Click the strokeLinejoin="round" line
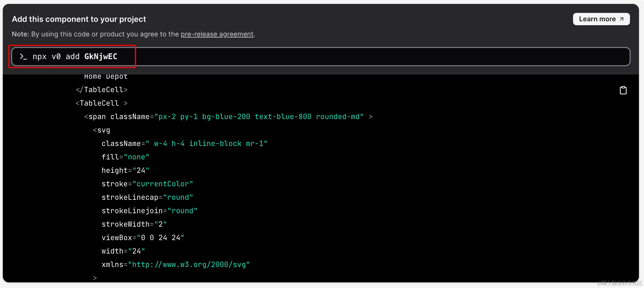The height and width of the screenshot is (288, 644). point(149,211)
